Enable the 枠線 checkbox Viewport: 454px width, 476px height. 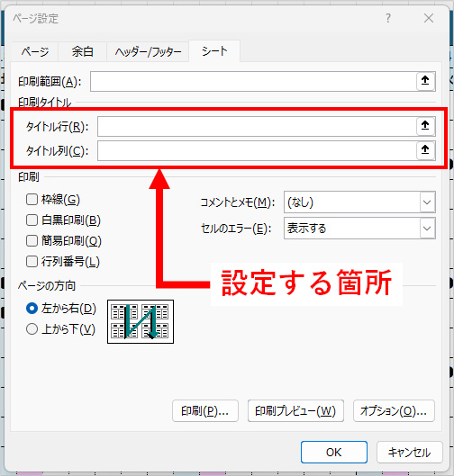pos(32,200)
